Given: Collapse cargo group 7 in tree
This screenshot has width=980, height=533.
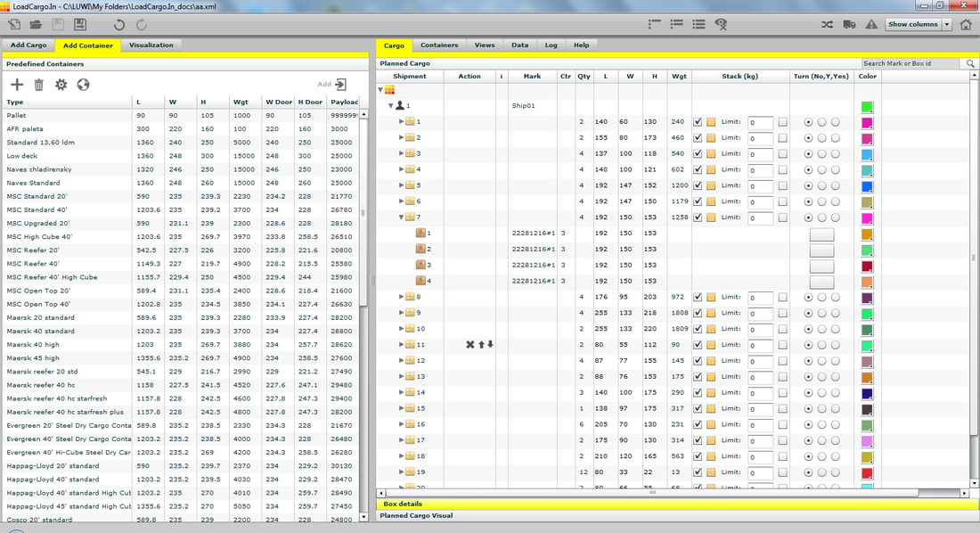Looking at the screenshot, I should [x=402, y=217].
